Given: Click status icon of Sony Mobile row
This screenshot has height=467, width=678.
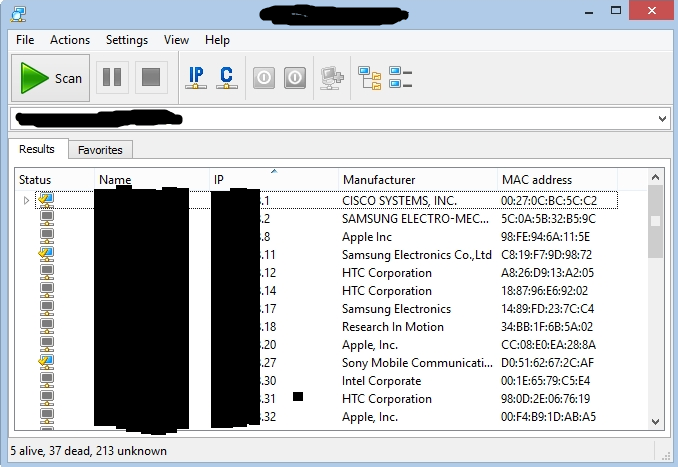Looking at the screenshot, I should (46, 362).
